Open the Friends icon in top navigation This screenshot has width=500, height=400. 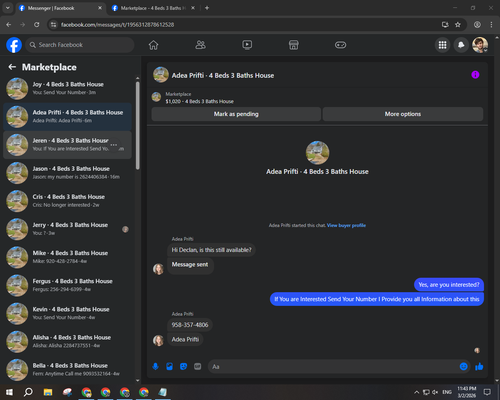pos(200,45)
